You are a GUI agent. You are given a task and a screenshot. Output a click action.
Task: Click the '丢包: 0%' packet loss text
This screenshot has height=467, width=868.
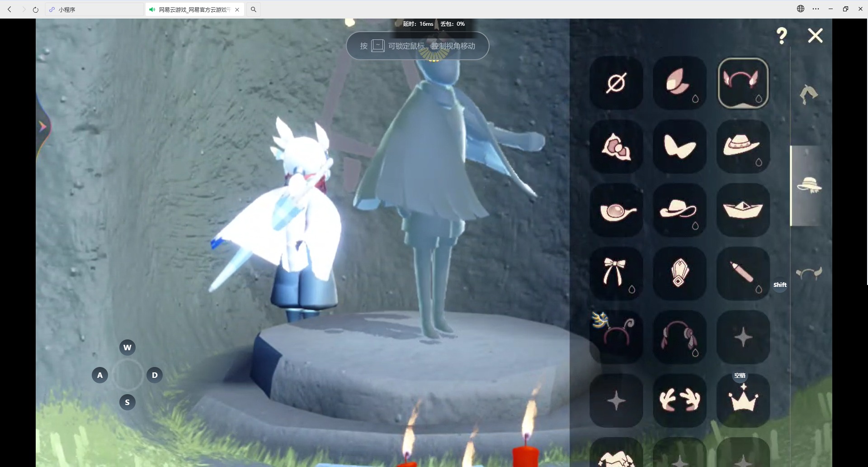(453, 24)
